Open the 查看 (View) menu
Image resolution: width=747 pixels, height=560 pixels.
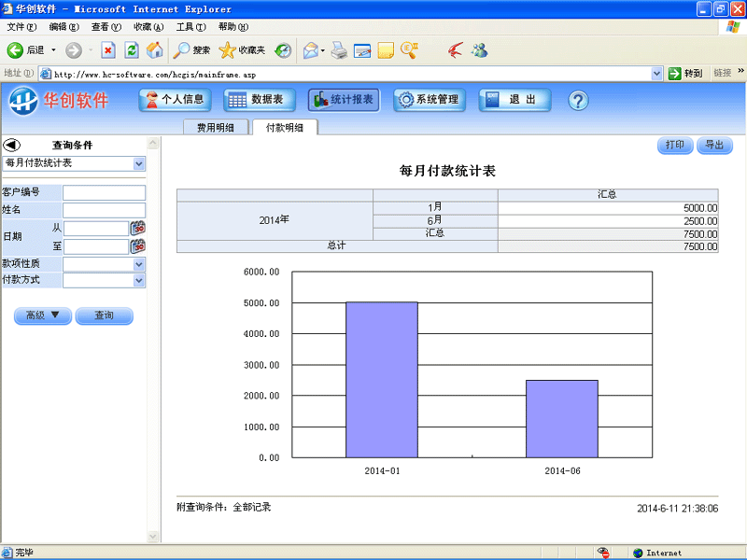[x=106, y=27]
